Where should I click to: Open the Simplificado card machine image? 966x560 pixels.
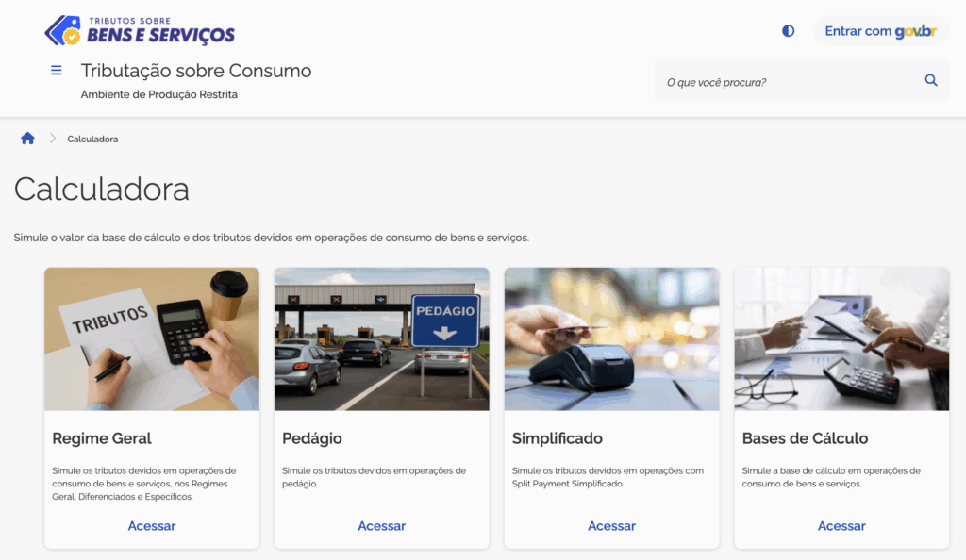611,339
